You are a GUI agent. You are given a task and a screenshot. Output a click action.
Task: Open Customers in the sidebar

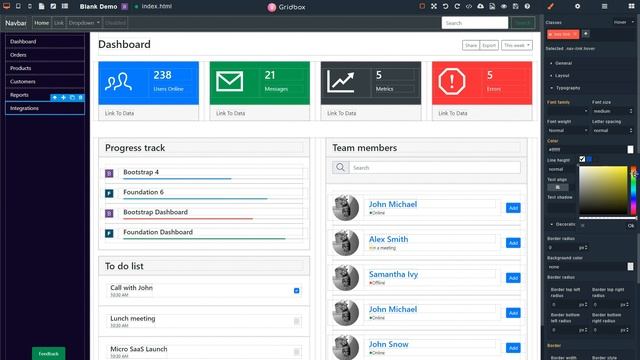[45, 82]
